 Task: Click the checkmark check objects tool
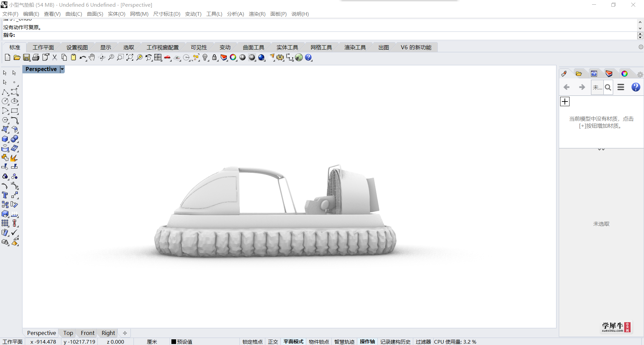click(14, 232)
